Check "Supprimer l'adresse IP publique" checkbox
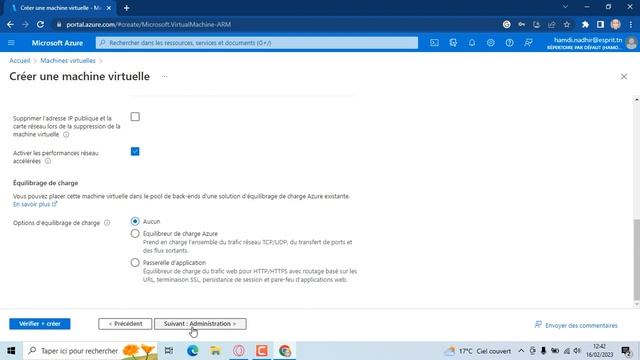The image size is (640, 360). tap(135, 117)
